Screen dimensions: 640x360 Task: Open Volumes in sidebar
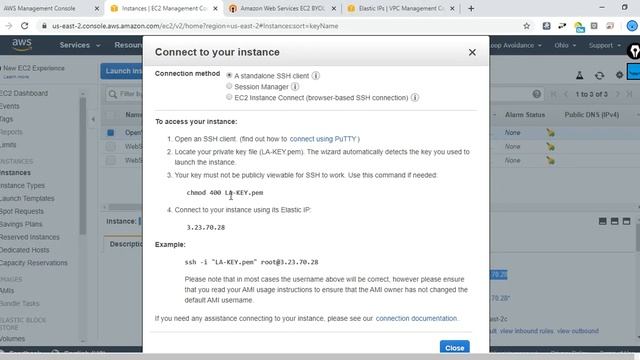click(x=12, y=339)
